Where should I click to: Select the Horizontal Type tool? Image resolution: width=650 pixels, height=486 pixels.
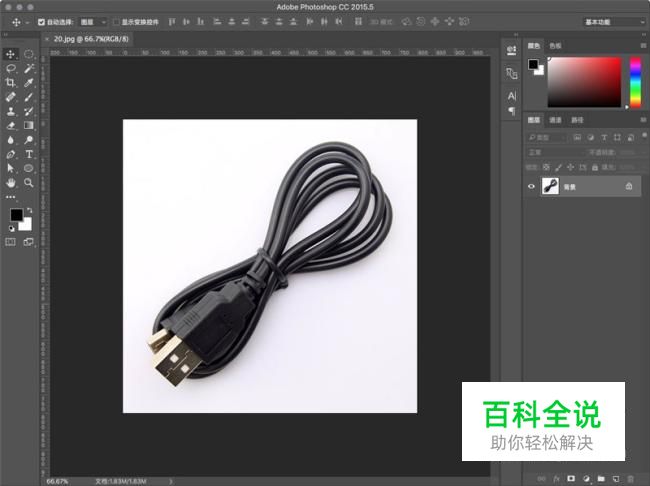point(29,154)
